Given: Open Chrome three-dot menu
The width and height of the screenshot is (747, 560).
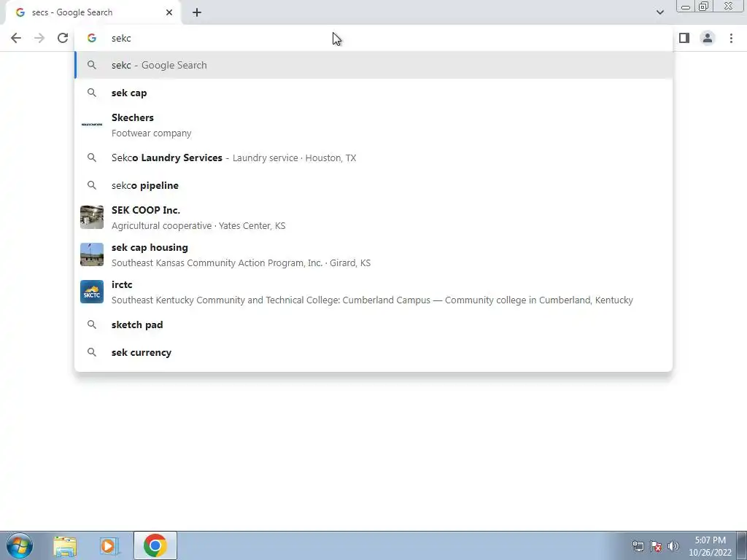Looking at the screenshot, I should coord(731,38).
